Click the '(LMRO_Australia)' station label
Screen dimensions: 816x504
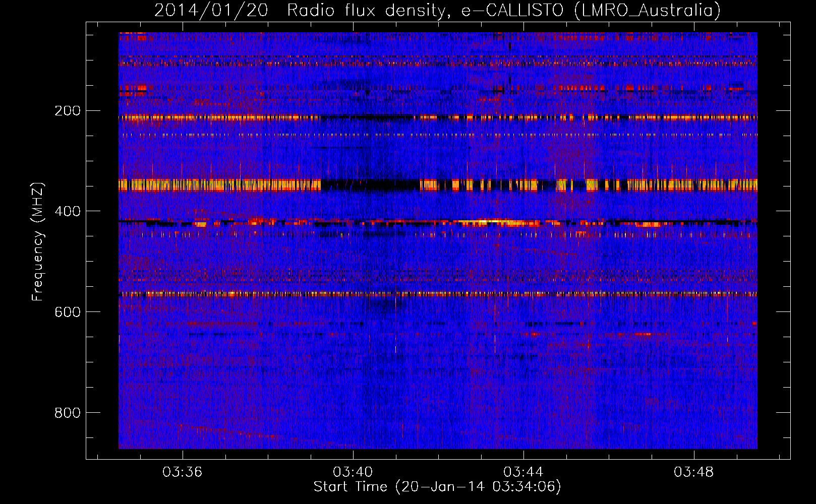(648, 10)
